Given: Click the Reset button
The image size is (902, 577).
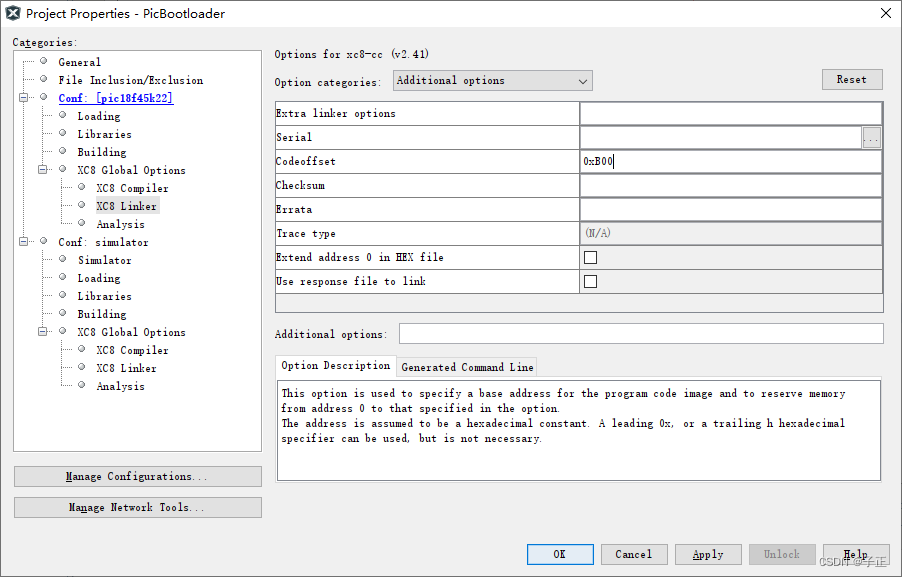Looking at the screenshot, I should point(851,78).
